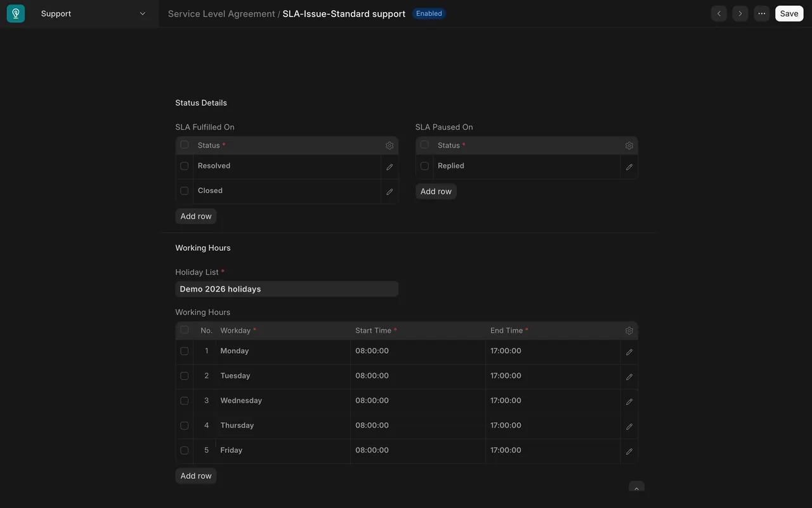Click the Resolved status cell
Image resolution: width=812 pixels, height=508 pixels.
click(287, 166)
